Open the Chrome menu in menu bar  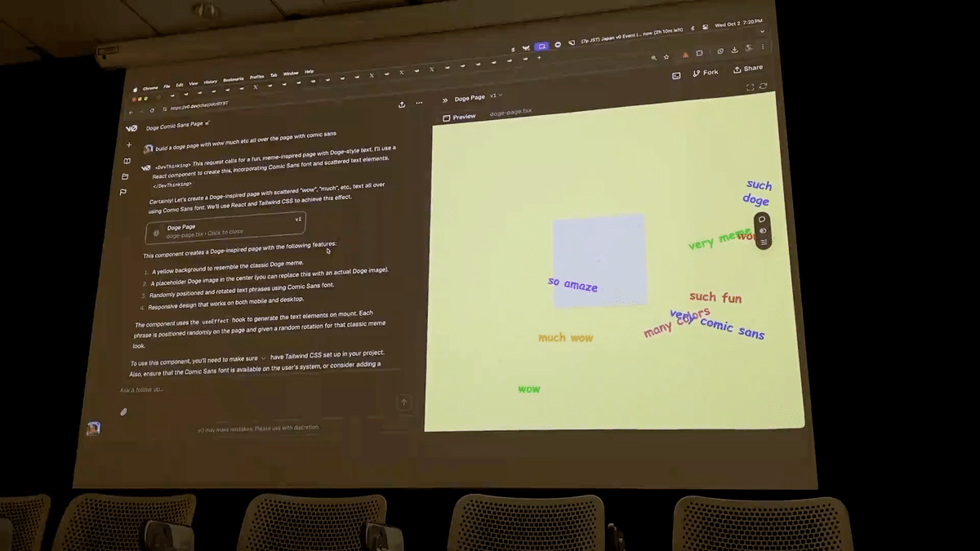150,88
